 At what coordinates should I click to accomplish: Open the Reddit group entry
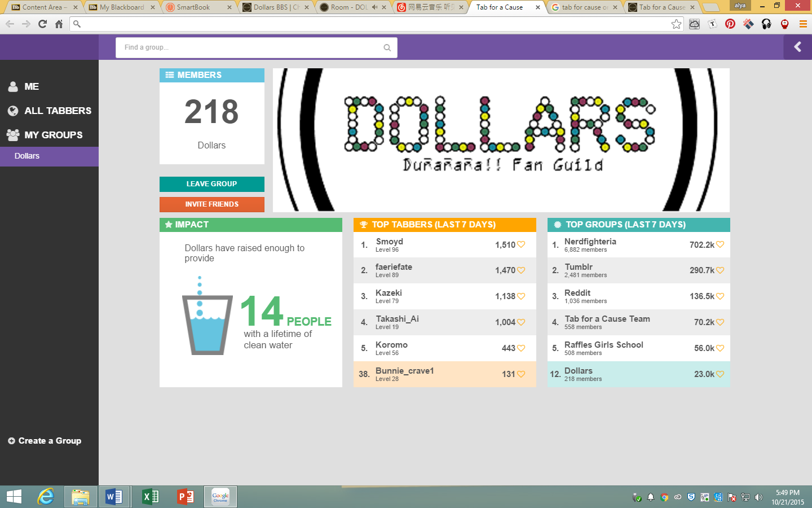coord(639,297)
